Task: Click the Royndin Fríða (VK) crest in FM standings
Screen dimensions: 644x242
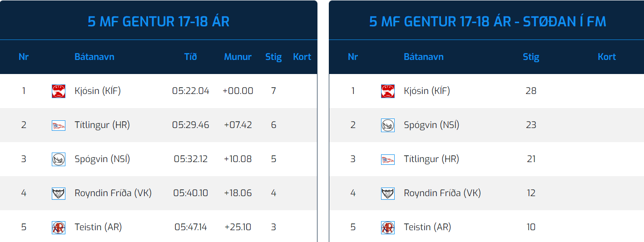Action: coord(388,193)
